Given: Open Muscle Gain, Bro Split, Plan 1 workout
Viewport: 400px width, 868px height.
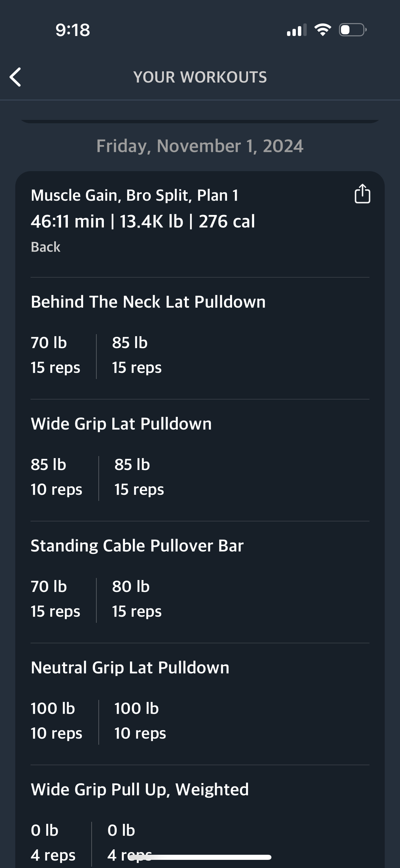Looking at the screenshot, I should (135, 195).
